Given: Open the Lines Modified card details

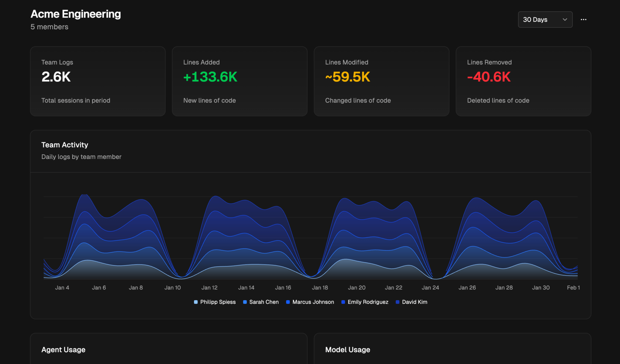Looking at the screenshot, I should (381, 81).
